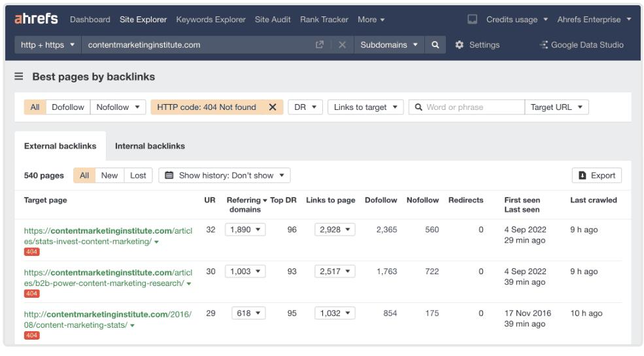The height and width of the screenshot is (356, 644).
Task: Expand the 1,032 links to page dropdown
Action: [x=335, y=313]
